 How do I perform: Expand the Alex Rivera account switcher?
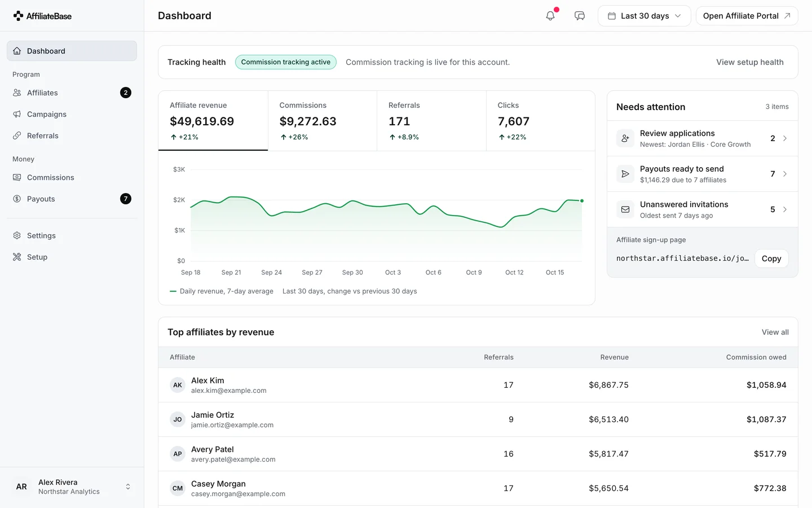pyautogui.click(x=128, y=487)
